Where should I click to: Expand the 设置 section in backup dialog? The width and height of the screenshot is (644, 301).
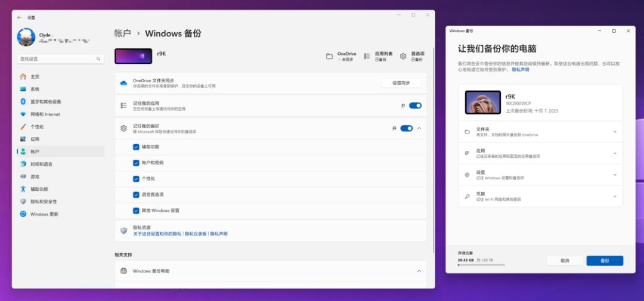tap(615, 175)
